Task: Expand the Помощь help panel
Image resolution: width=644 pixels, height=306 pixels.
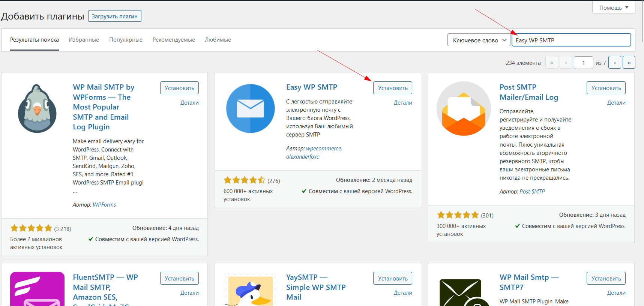Action: (x=613, y=7)
